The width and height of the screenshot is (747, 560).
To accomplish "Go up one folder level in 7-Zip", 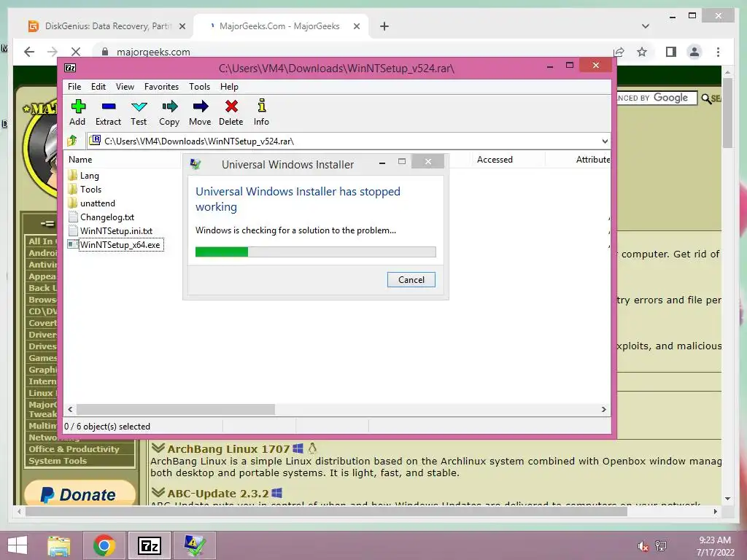I will [72, 141].
